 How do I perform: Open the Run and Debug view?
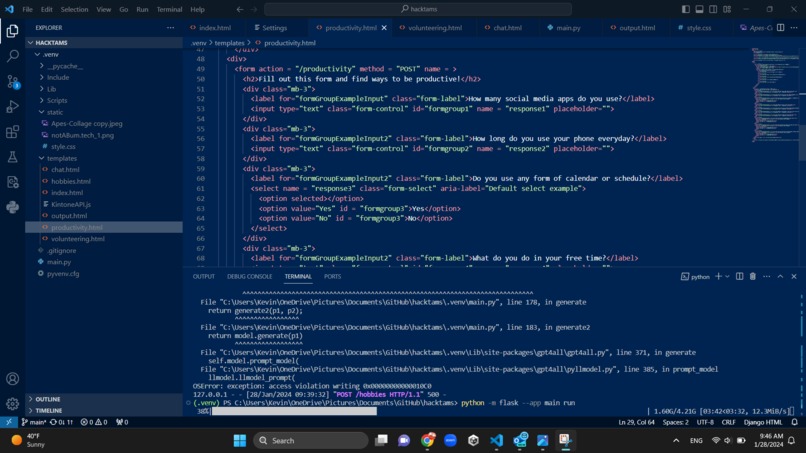(x=12, y=106)
